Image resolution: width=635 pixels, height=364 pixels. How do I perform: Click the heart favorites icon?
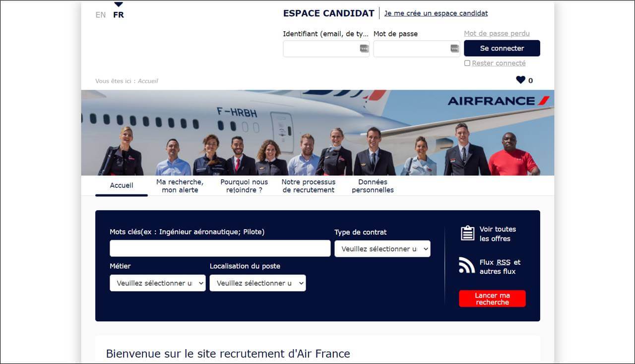pyautogui.click(x=520, y=80)
